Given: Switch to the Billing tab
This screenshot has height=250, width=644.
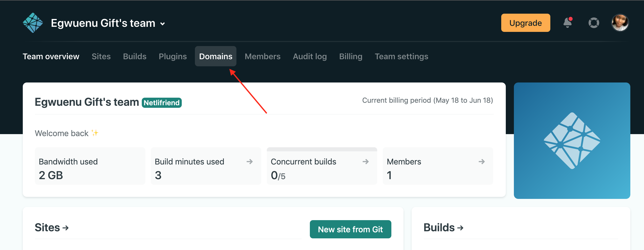Looking at the screenshot, I should coord(351,56).
